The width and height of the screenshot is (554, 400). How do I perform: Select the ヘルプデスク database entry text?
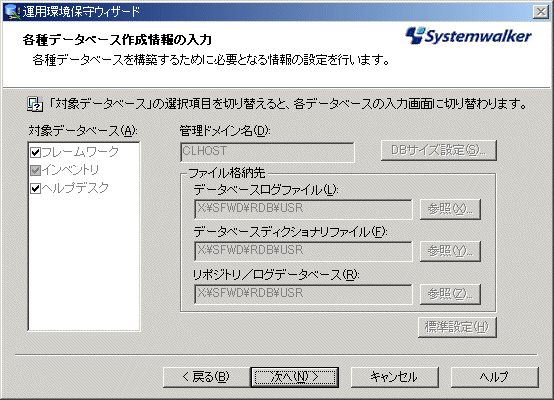click(x=75, y=188)
